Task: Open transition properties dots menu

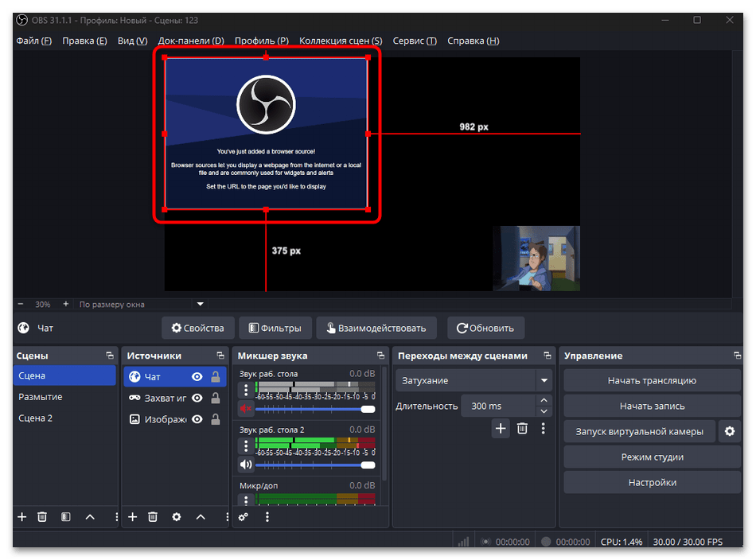Action: [x=544, y=429]
